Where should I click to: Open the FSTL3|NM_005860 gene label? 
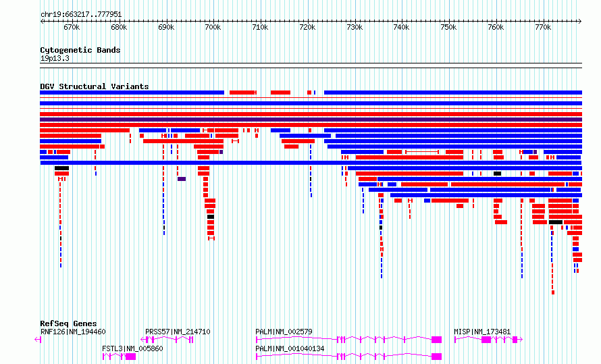click(x=132, y=348)
